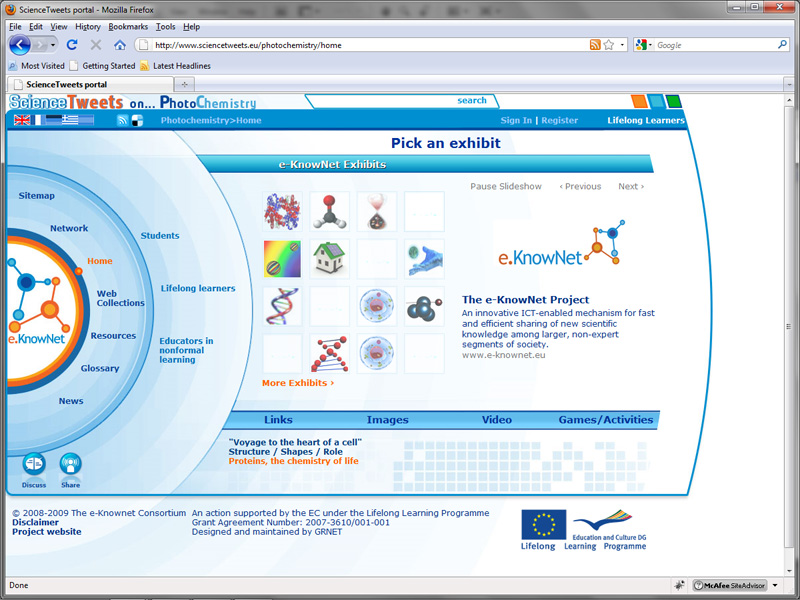Open the blue molecular surface exhibit
Image resolution: width=800 pixels, height=600 pixels.
click(x=424, y=259)
